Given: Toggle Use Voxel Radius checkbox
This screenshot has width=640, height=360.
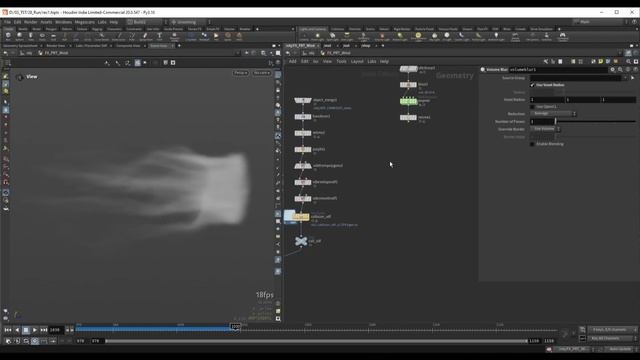Looking at the screenshot, I should point(532,85).
